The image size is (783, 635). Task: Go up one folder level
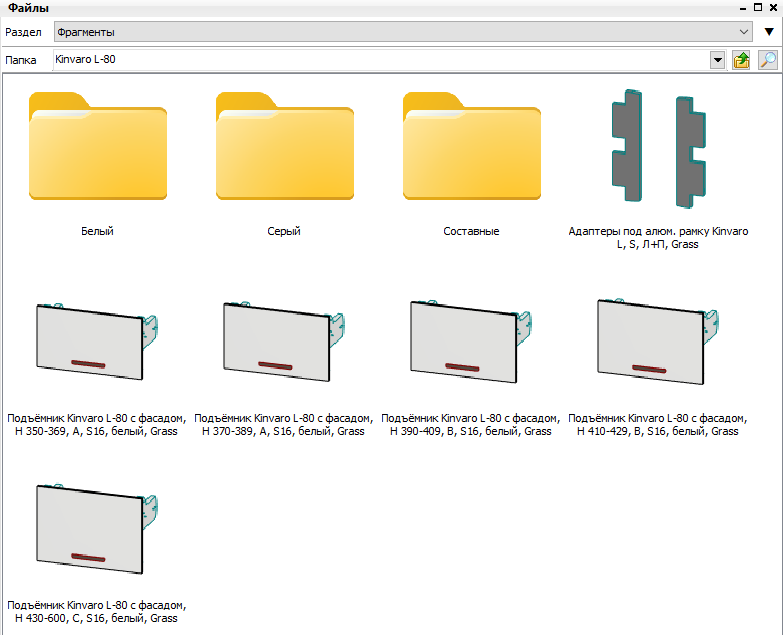[x=742, y=60]
